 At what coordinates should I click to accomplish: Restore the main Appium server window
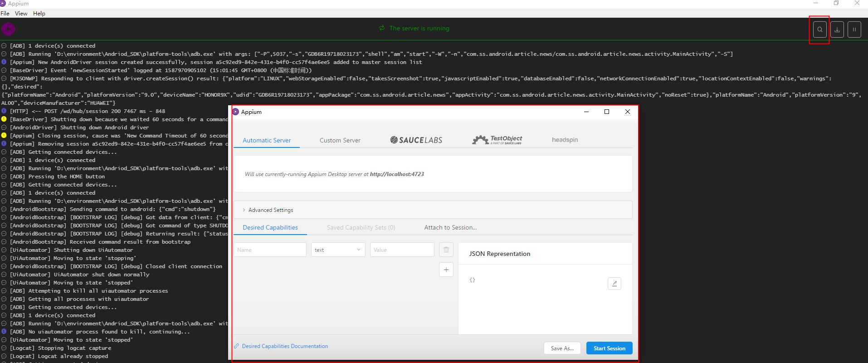(836, 3)
